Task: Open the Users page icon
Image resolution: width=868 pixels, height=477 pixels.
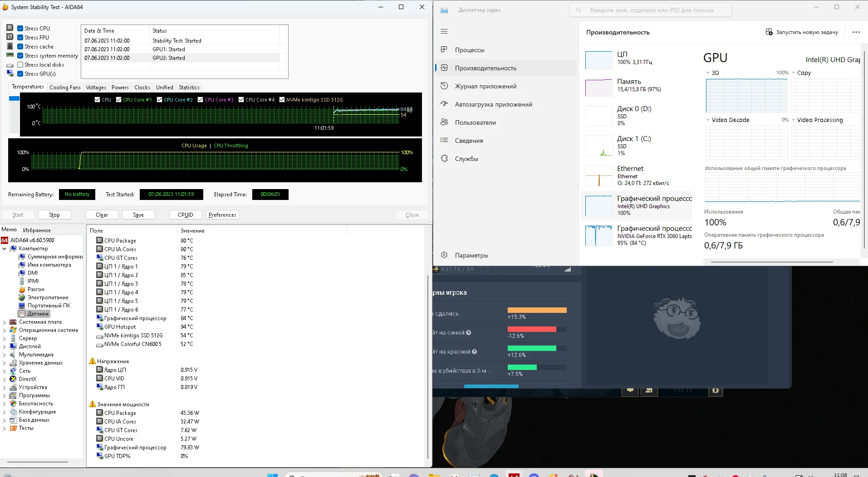Action: click(444, 122)
